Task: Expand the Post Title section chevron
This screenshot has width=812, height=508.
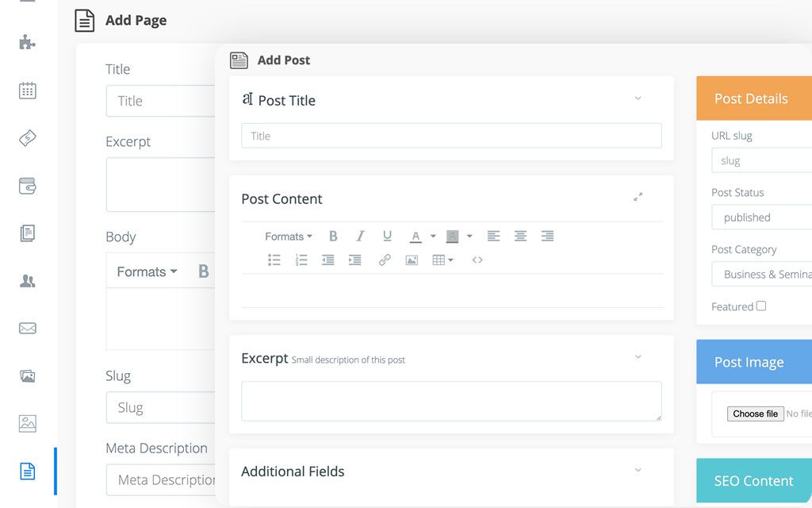Action: (638, 98)
